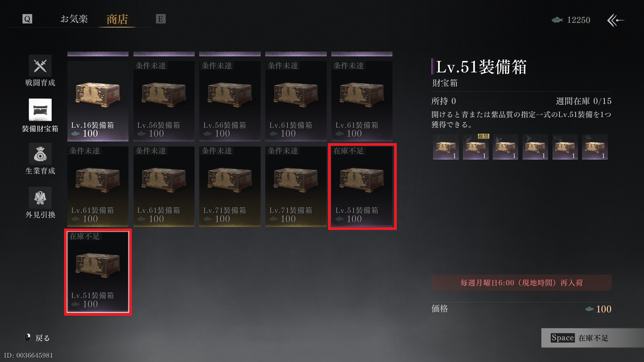Screen dimensions: 644x362
Task: Open the 戦闘育成 crossed swords category
Action: pyautogui.click(x=40, y=66)
